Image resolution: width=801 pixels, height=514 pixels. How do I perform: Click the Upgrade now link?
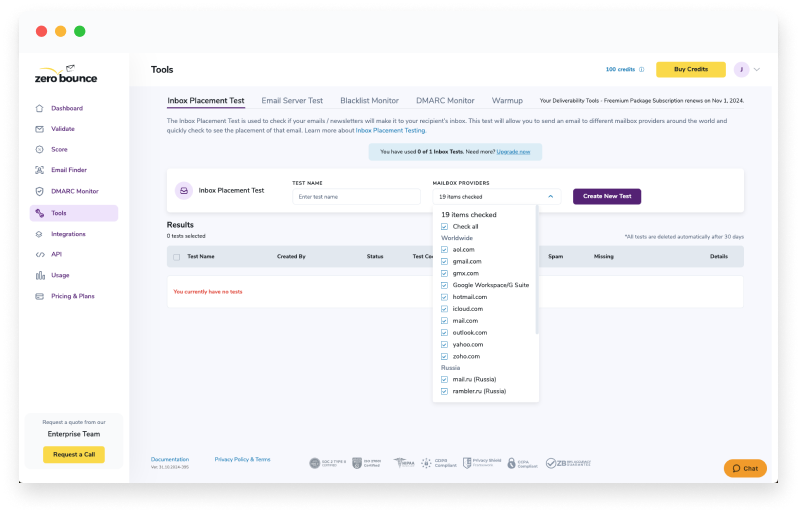514,152
